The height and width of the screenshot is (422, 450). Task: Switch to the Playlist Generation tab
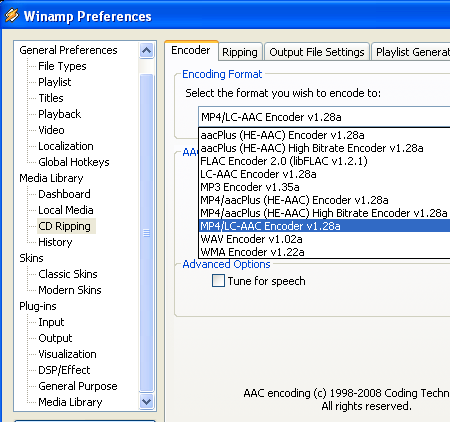coord(411,52)
